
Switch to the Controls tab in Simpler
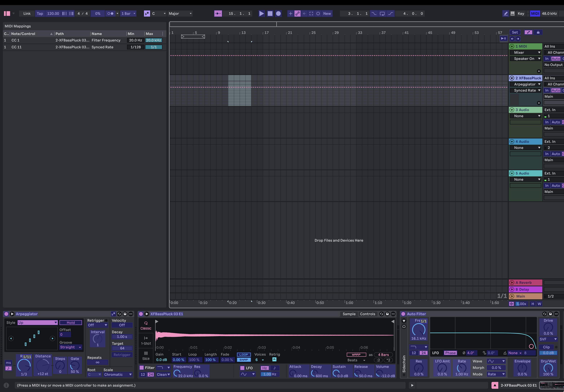(x=368, y=314)
